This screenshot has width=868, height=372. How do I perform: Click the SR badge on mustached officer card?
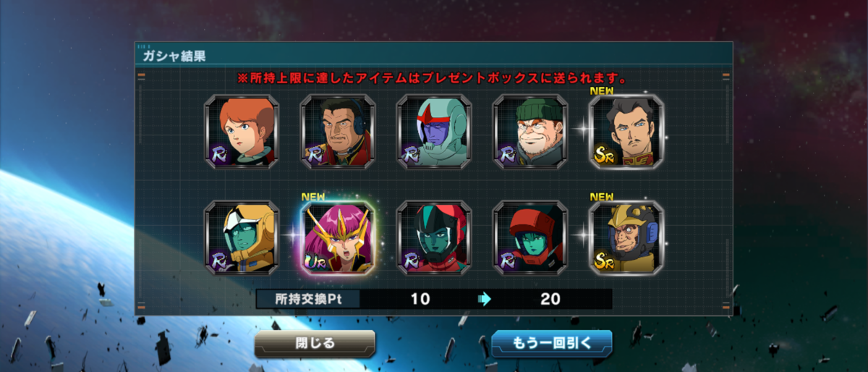tap(605, 154)
